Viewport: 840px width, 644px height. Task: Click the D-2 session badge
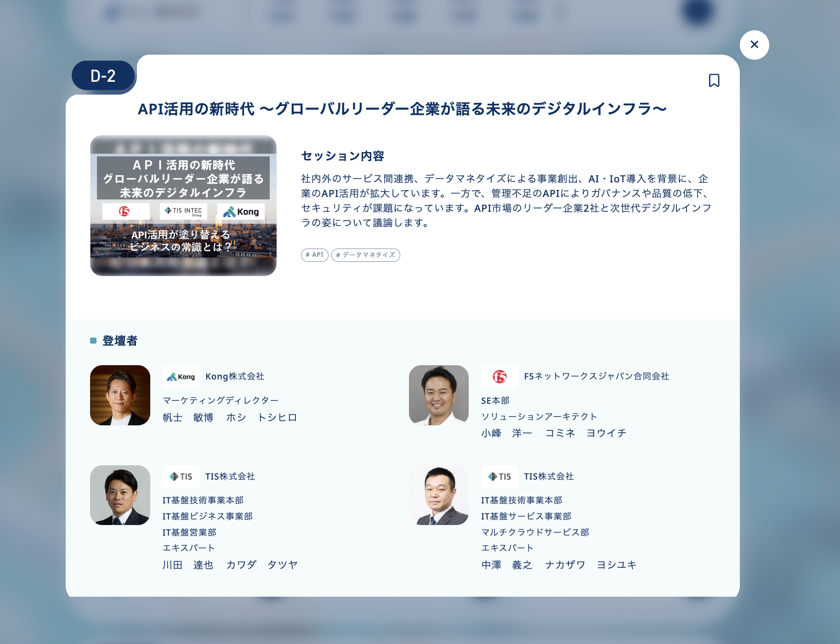click(x=103, y=76)
